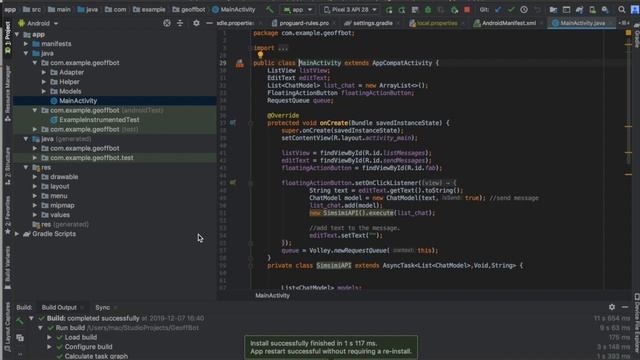Select MainActivity in the project tree

point(78,101)
